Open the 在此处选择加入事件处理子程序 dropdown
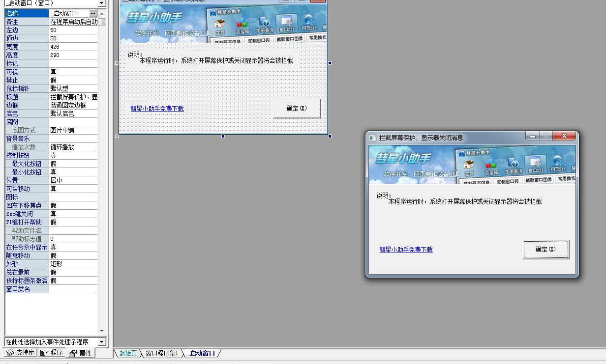This screenshot has height=364, width=606. (102, 341)
